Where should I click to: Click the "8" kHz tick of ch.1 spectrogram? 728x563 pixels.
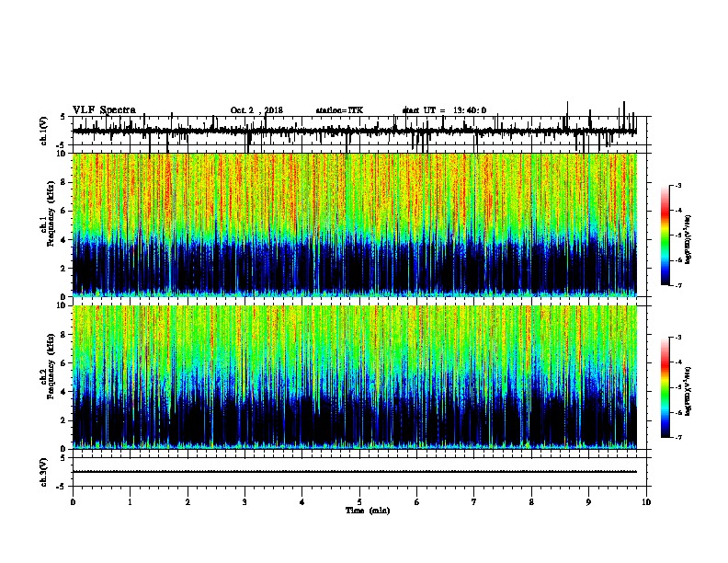pyautogui.click(x=63, y=182)
